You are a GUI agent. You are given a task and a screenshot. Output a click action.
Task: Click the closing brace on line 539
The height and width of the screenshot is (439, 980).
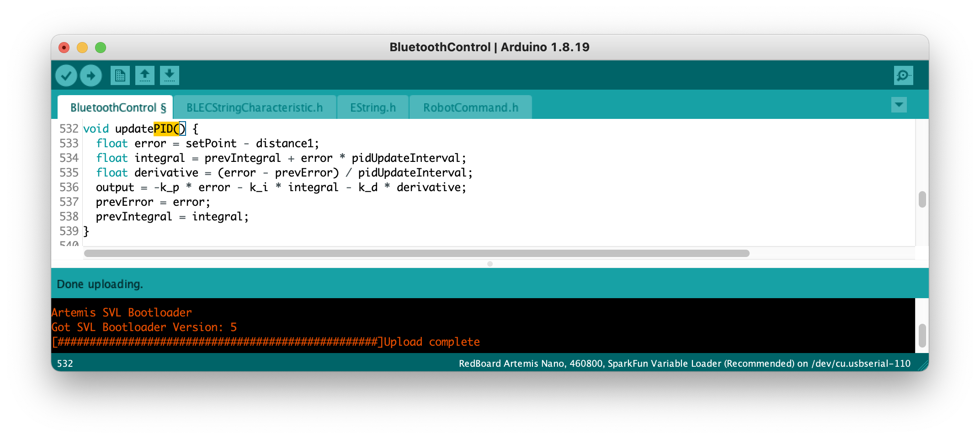pos(86,231)
